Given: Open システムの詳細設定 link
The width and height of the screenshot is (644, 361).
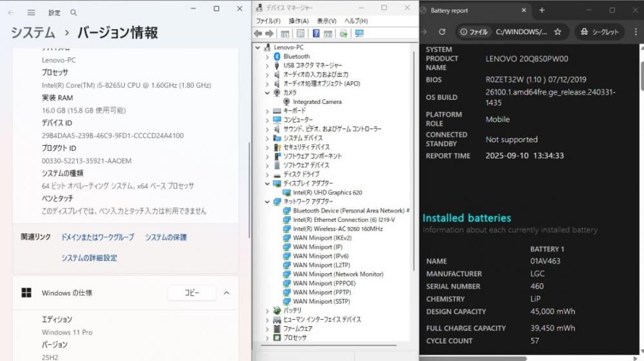Looking at the screenshot, I should 89,258.
